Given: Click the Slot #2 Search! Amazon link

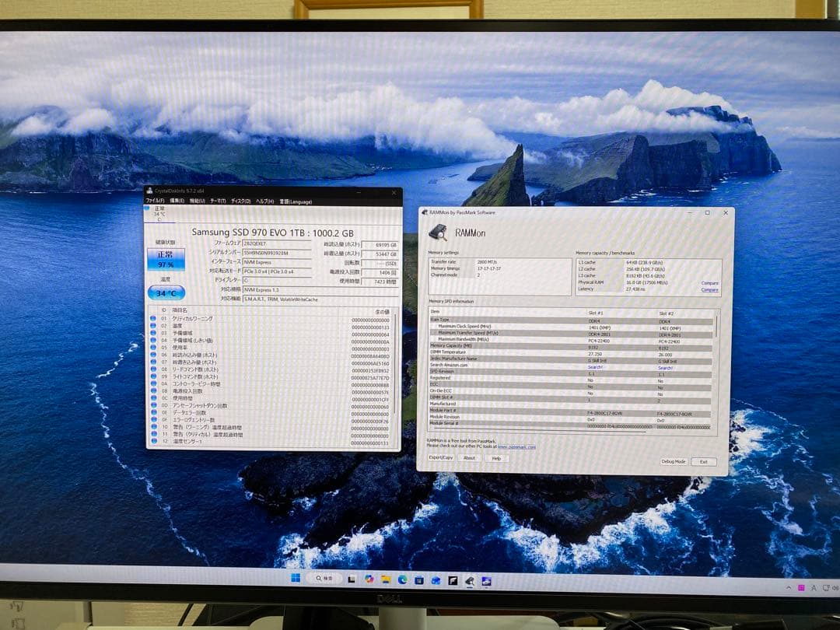Looking at the screenshot, I should pos(665,368).
